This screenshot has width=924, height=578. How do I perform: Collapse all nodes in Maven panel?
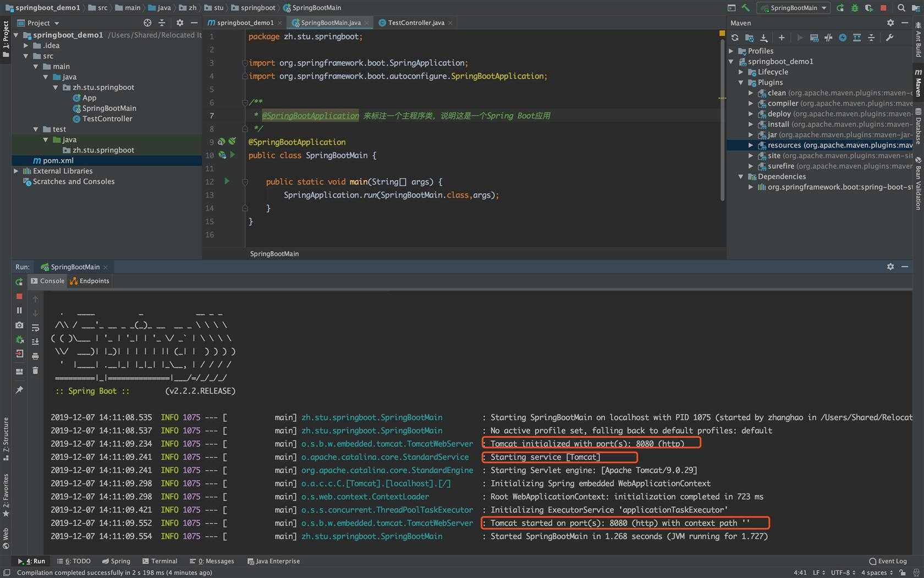pos(871,37)
